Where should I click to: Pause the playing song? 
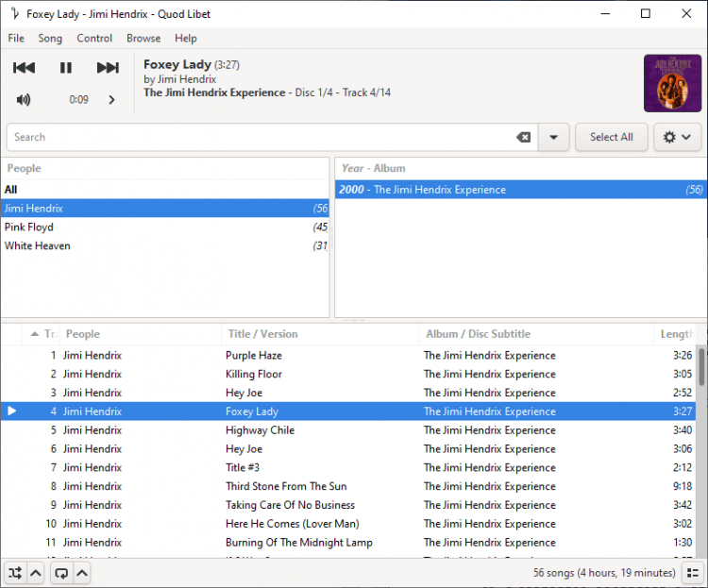(66, 68)
